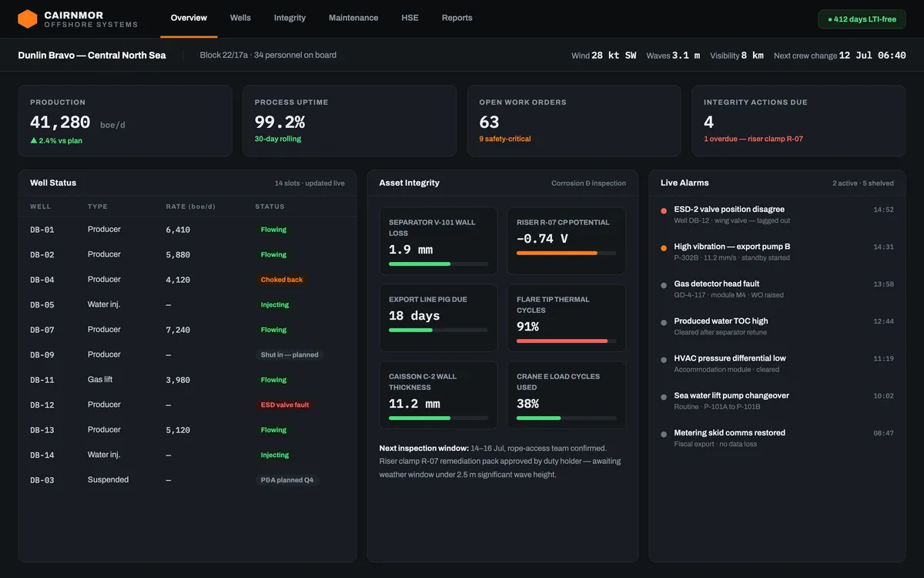Click the Shut in — planned status badge
Screen dimensions: 924x578
tap(289, 355)
